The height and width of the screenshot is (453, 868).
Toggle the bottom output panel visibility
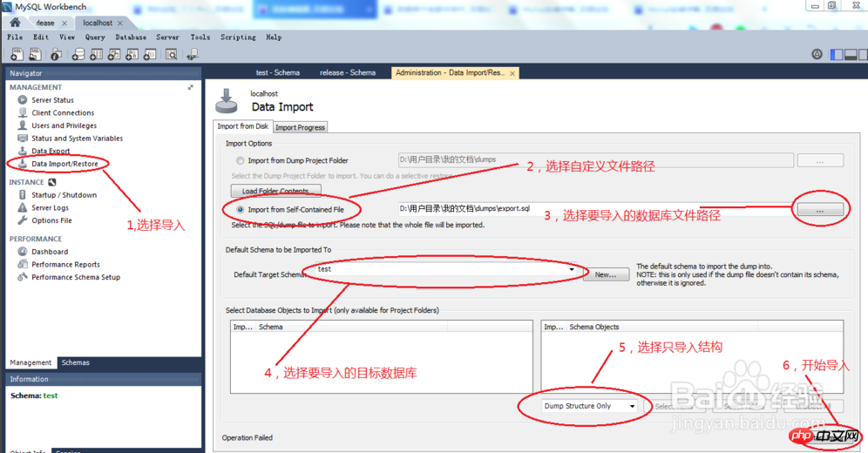851,54
